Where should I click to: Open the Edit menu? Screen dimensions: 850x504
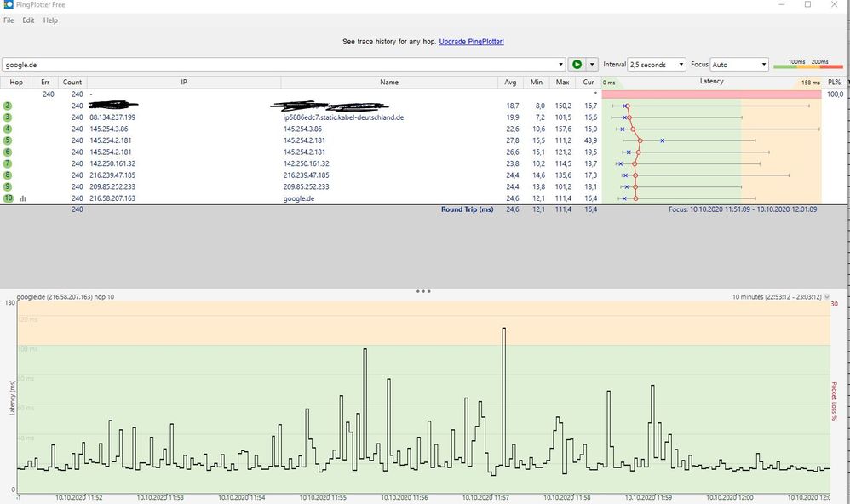(x=28, y=20)
